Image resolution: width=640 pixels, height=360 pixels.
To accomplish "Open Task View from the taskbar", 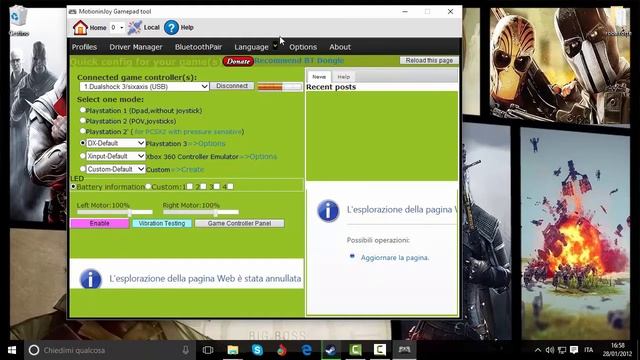I will (x=208, y=350).
